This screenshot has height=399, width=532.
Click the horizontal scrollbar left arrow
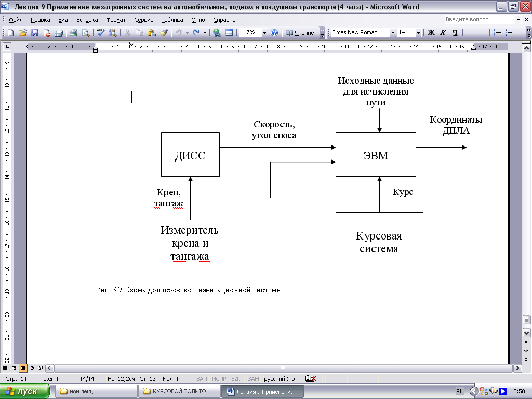tap(49, 368)
